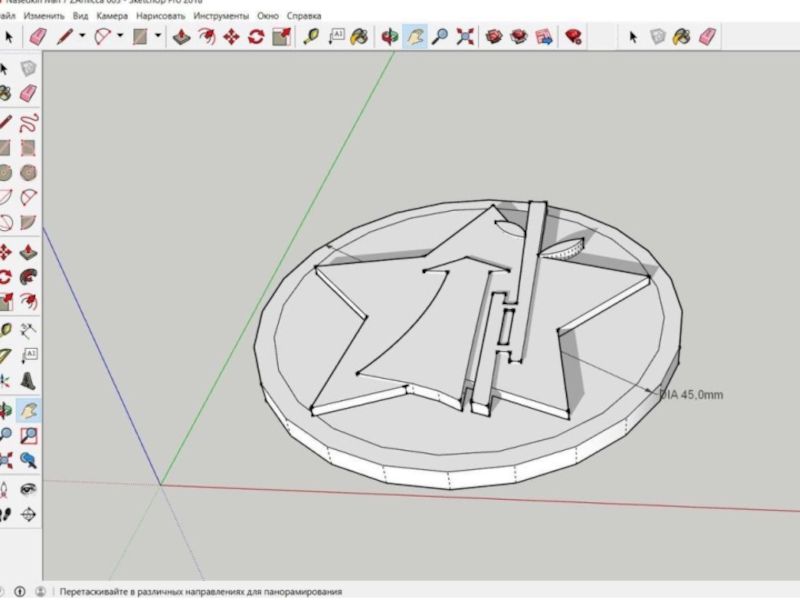Open the Extension Warehouse ruby icon
Viewport: 800px width, 600px height.
tap(573, 37)
